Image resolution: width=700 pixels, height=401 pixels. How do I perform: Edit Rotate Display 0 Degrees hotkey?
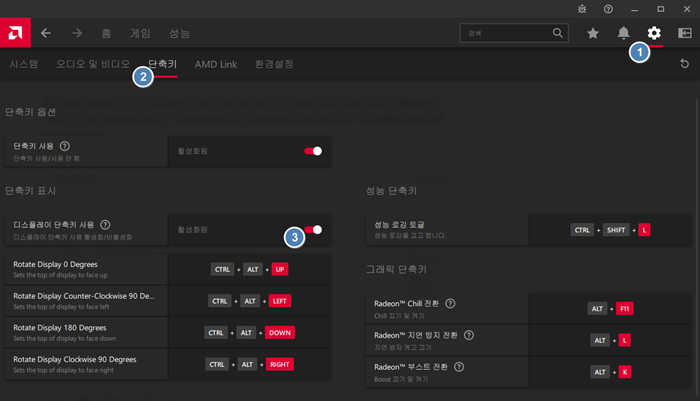(250, 269)
